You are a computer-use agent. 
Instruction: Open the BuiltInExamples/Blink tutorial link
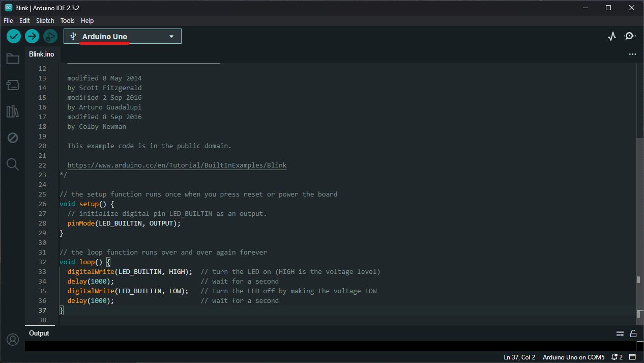coord(177,165)
